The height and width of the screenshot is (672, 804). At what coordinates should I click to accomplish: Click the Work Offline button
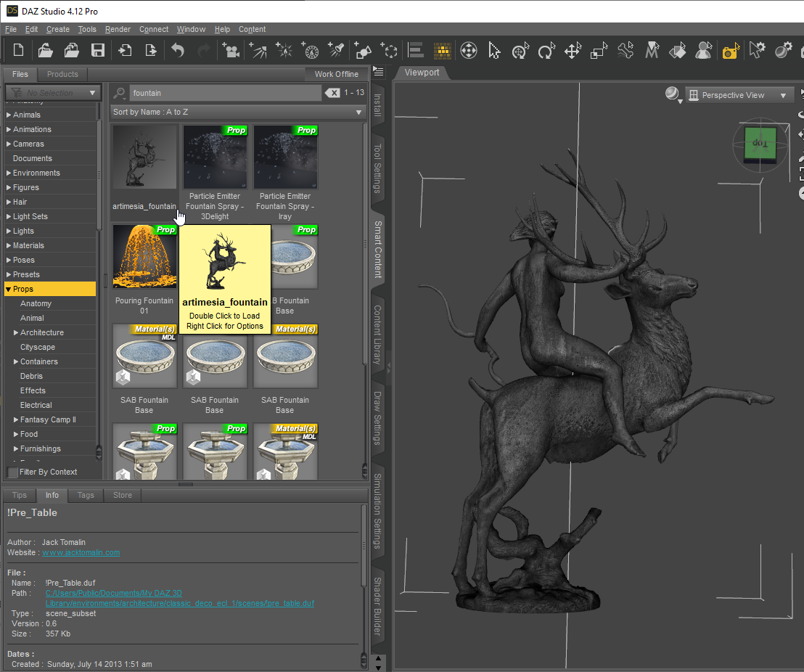(336, 74)
